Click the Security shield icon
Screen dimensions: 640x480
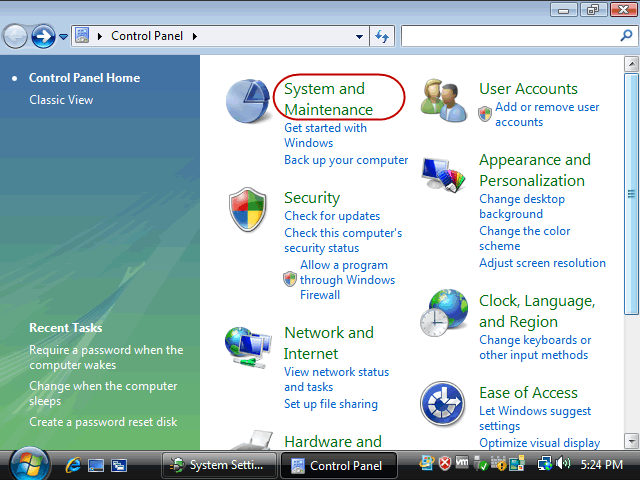pyautogui.click(x=248, y=209)
